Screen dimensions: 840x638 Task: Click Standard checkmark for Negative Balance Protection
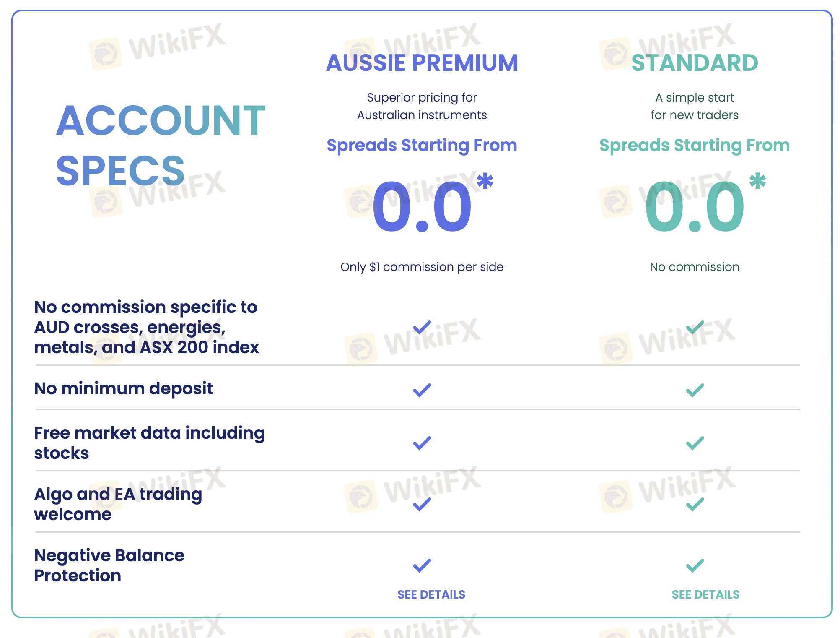[x=695, y=565]
